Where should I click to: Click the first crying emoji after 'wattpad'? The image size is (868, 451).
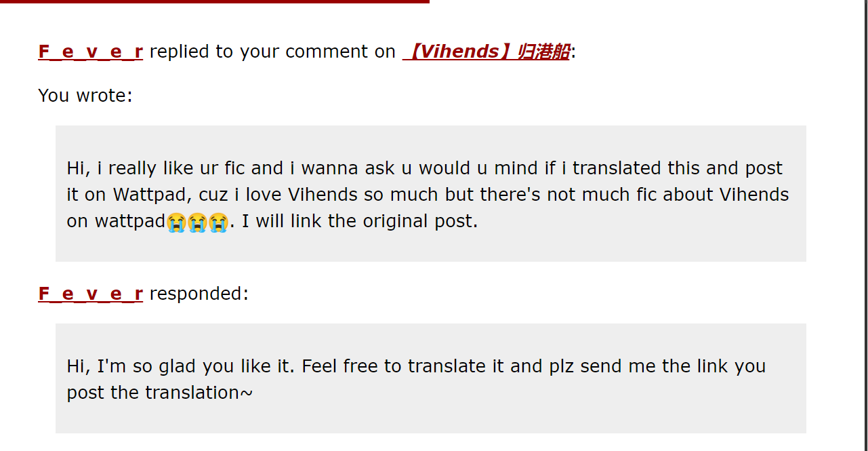click(x=176, y=222)
